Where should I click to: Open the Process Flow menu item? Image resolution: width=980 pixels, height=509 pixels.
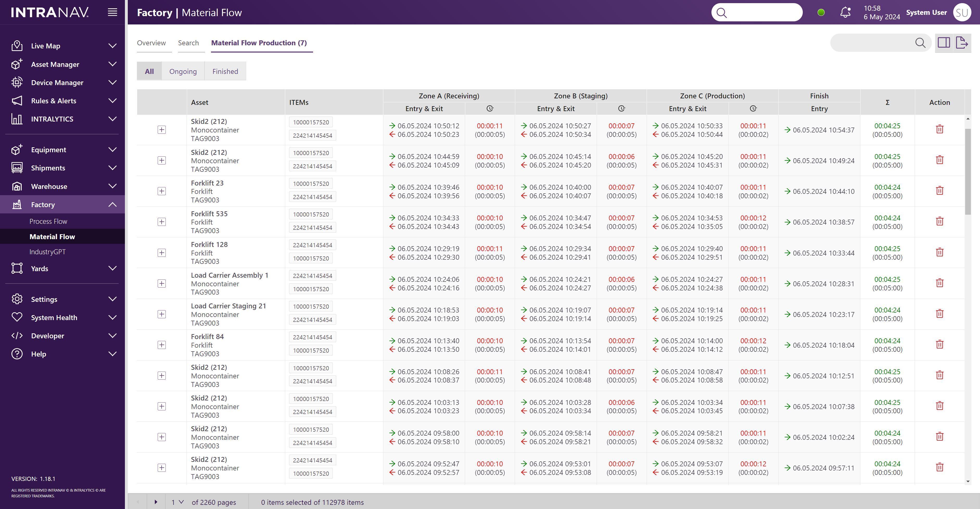(x=48, y=221)
